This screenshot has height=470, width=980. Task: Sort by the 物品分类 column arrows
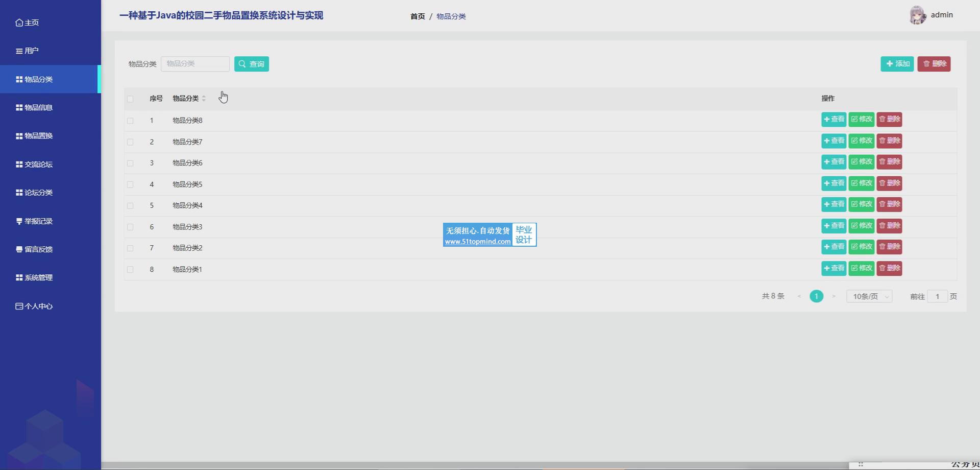tap(204, 99)
